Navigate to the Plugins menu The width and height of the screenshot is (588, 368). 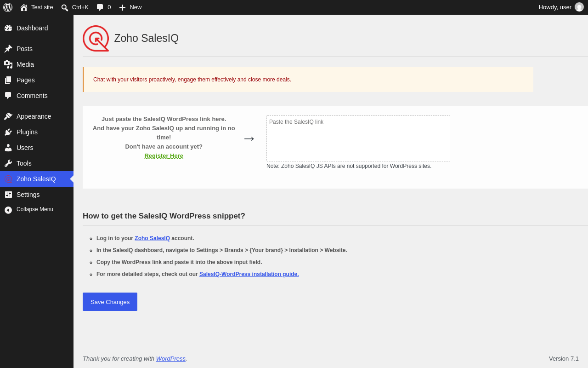click(x=37, y=132)
